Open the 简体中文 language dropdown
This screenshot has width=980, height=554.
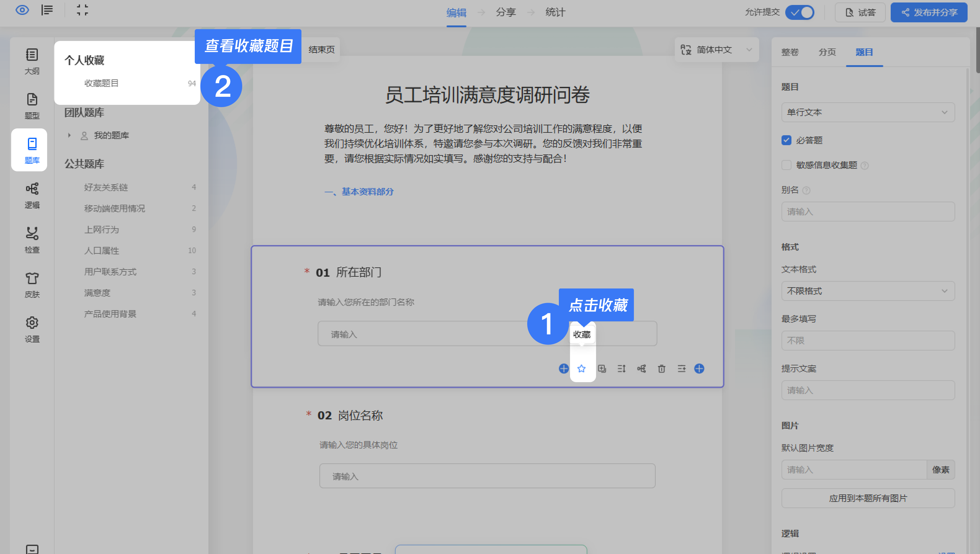pyautogui.click(x=717, y=50)
